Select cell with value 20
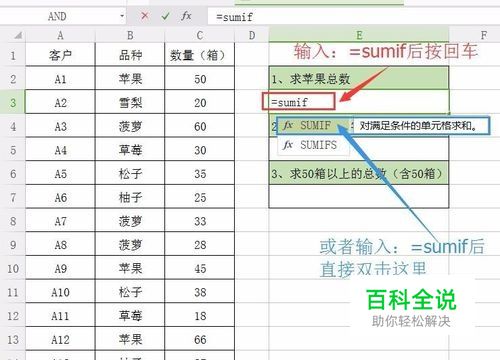 pyautogui.click(x=200, y=102)
